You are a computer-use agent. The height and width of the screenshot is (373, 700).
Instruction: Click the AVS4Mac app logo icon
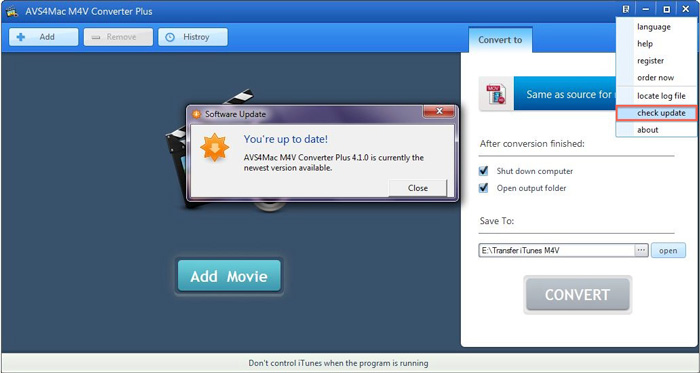point(12,11)
